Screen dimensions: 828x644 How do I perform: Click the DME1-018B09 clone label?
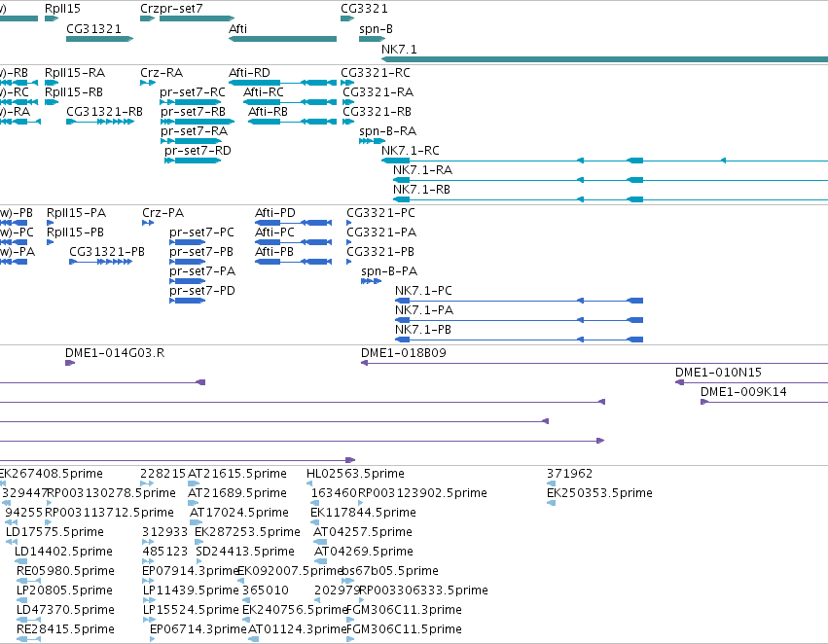[x=404, y=352]
